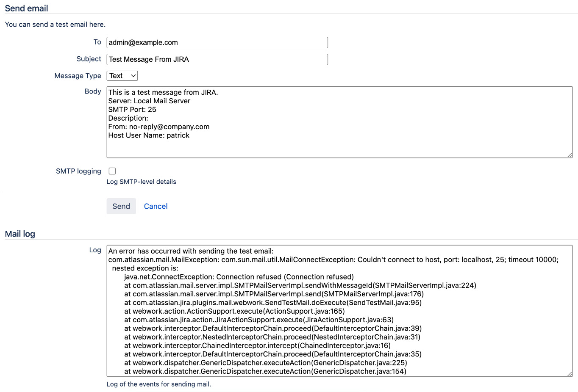
Task: Click the Cancel link
Action: point(155,206)
